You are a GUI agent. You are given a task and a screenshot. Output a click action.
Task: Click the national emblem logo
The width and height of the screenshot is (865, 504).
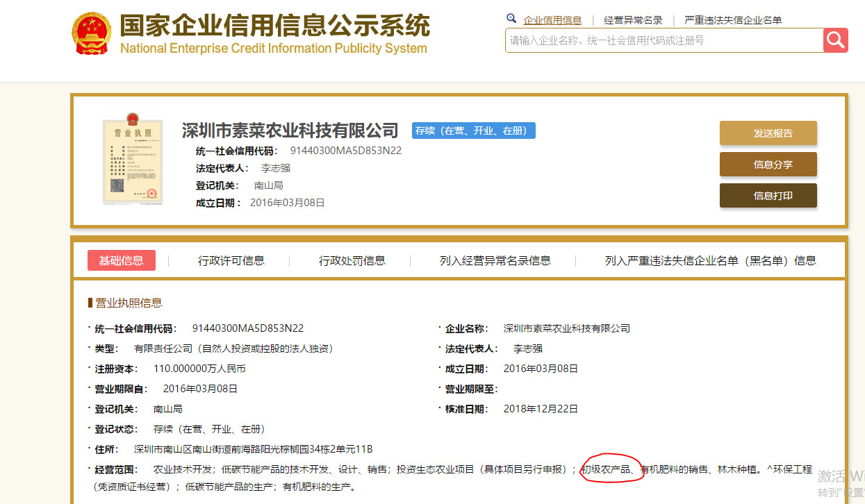pyautogui.click(x=92, y=33)
